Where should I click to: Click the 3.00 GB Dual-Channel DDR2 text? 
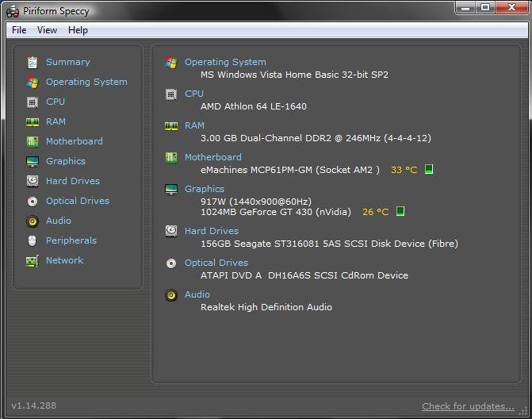pos(316,138)
